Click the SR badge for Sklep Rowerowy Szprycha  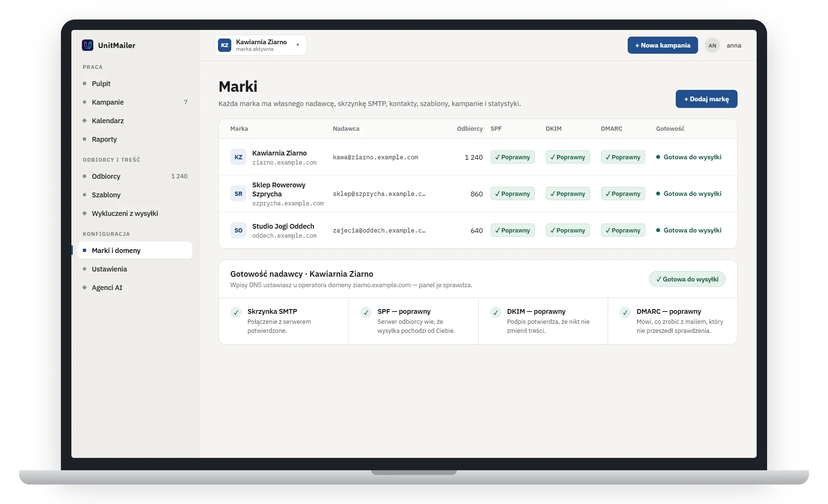238,194
